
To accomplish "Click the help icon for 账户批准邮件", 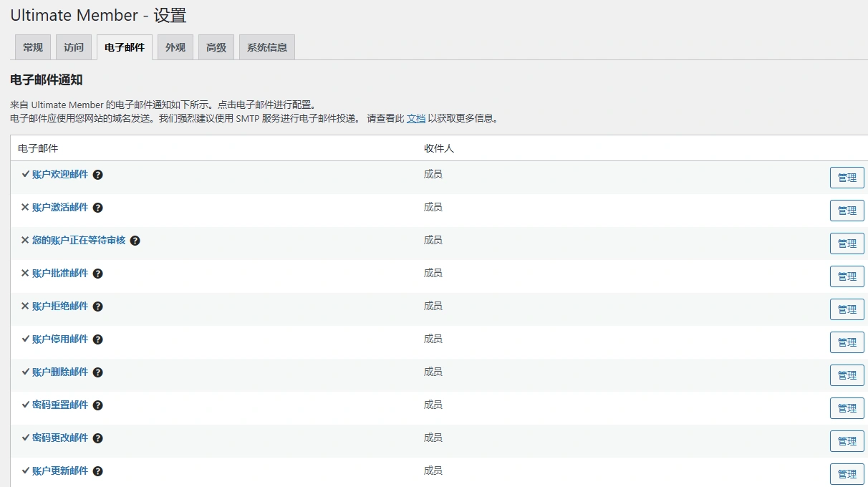I will [98, 273].
